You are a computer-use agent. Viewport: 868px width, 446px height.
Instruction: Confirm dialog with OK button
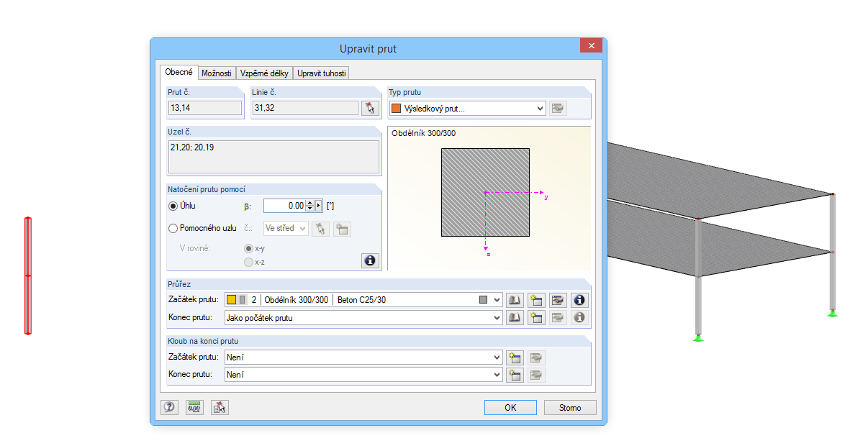click(510, 408)
